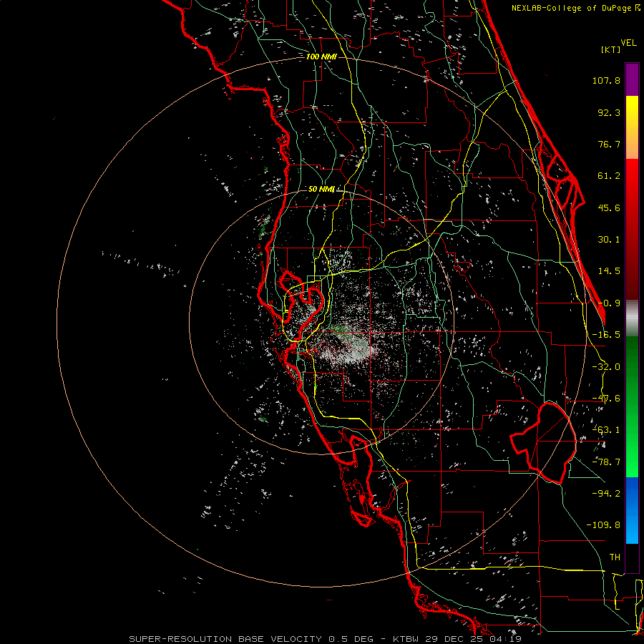Click the KTBW radar site identifier
This screenshot has width=644, height=644.
(x=406, y=639)
